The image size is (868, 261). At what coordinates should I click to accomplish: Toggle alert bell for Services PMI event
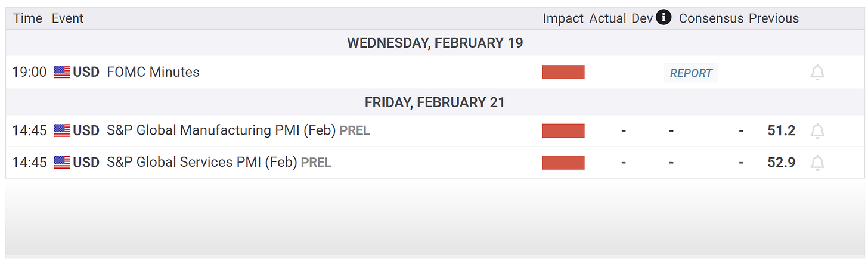(x=817, y=163)
